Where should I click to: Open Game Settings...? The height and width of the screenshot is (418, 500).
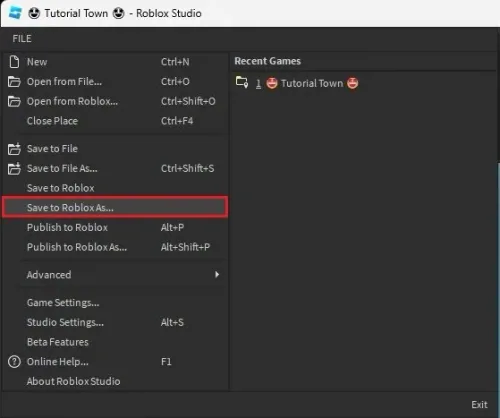tap(115, 303)
